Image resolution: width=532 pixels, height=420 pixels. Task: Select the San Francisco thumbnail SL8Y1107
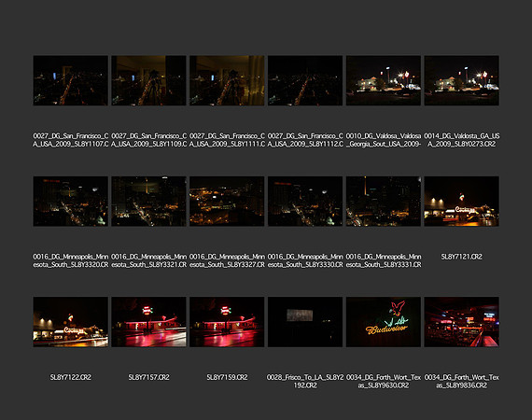(71, 80)
